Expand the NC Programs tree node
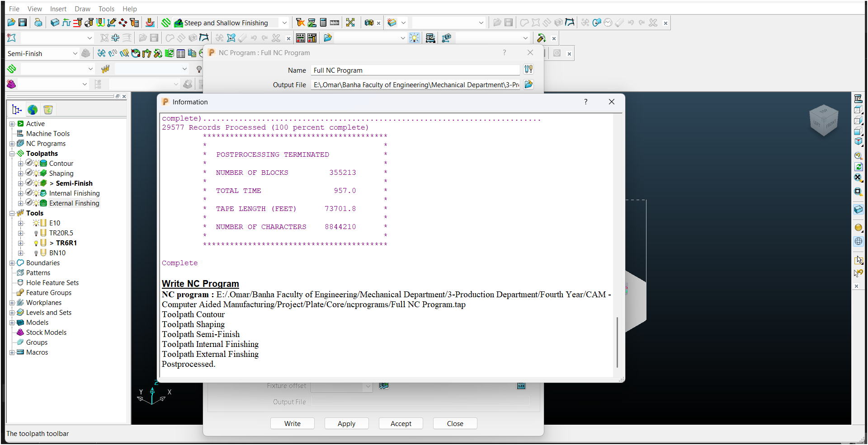The height and width of the screenshot is (445, 868). coord(12,144)
